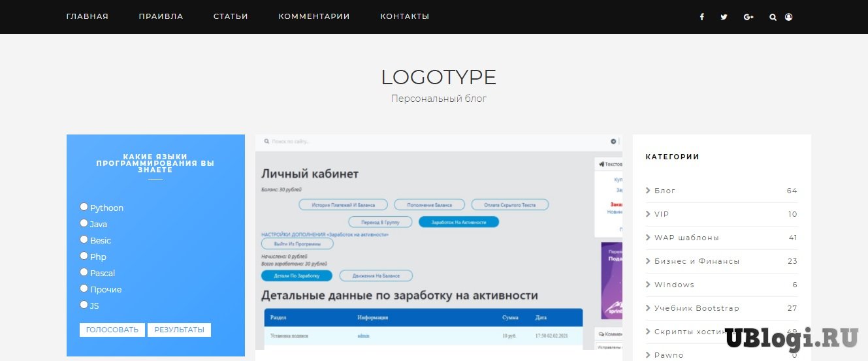This screenshot has width=868, height=361.
Task: Open the Учебник Bootstrap category link
Action: pyautogui.click(x=696, y=308)
